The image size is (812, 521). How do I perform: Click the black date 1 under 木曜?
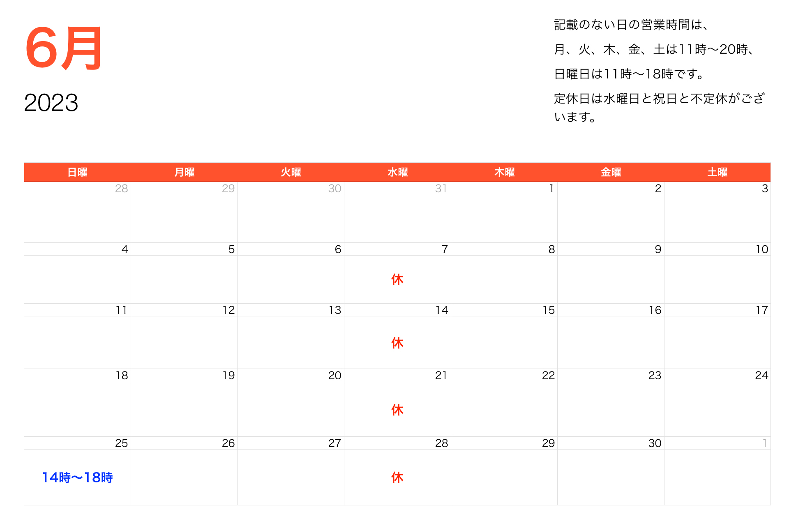click(551, 189)
